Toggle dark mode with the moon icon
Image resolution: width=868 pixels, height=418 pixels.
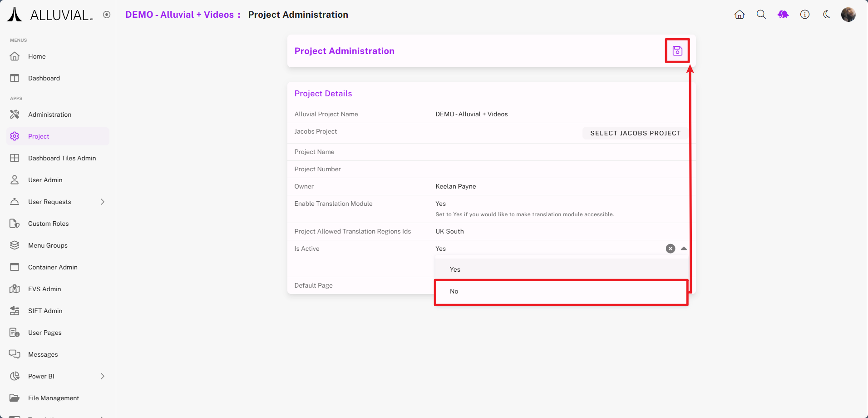tap(827, 15)
